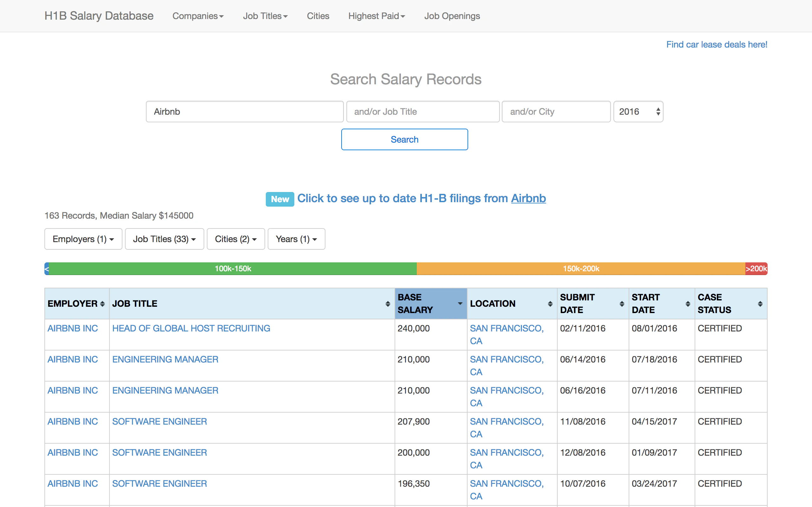Expand the Job Titles (33) filter
The image size is (812, 507).
pyautogui.click(x=164, y=239)
